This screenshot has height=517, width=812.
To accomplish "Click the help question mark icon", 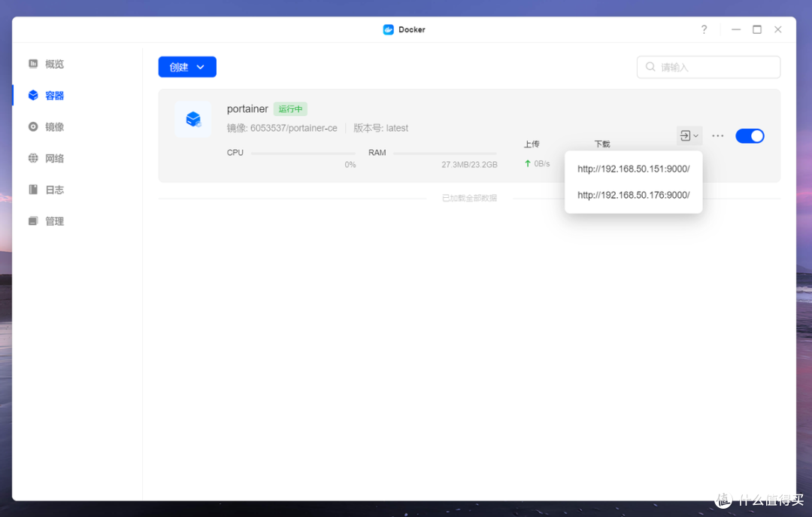I will tap(704, 29).
